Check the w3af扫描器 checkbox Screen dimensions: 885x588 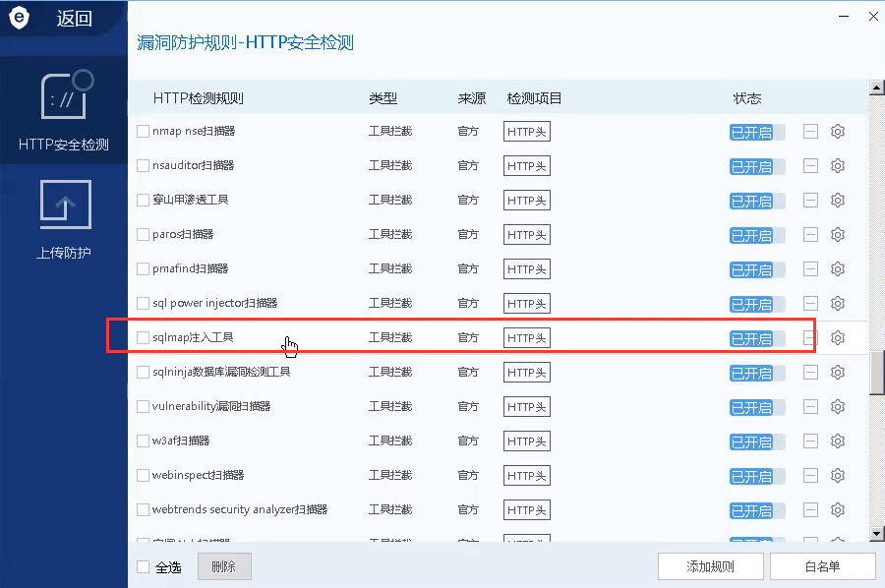pos(144,441)
